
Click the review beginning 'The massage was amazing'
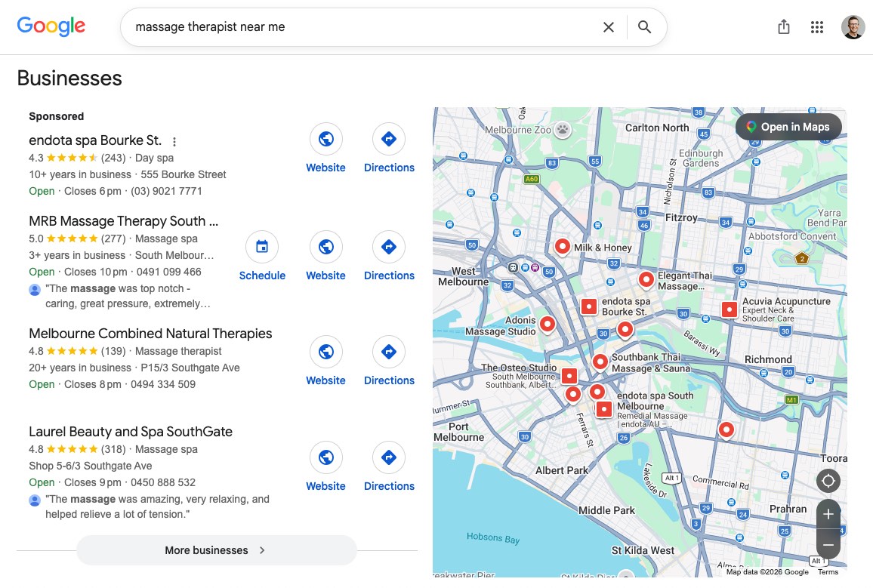click(158, 506)
